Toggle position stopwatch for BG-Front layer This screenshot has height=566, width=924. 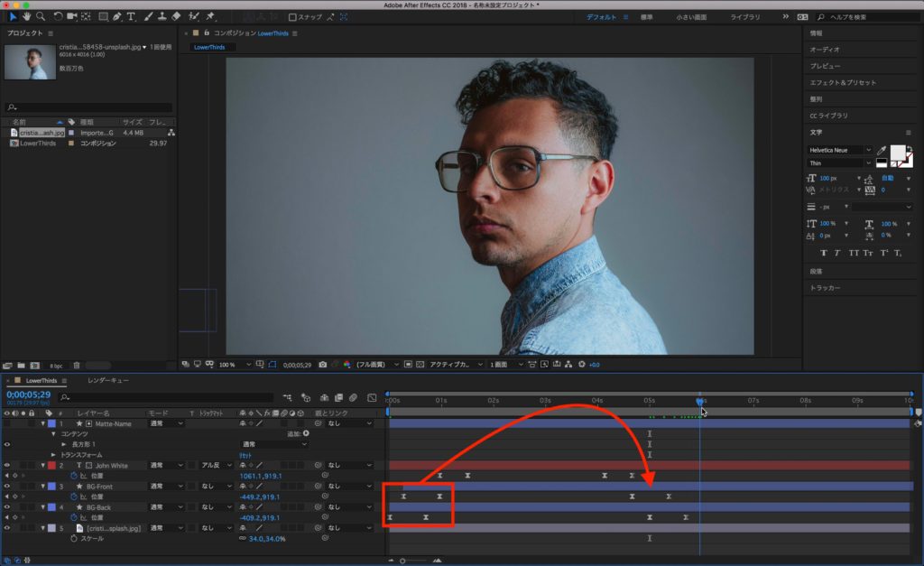coord(74,496)
